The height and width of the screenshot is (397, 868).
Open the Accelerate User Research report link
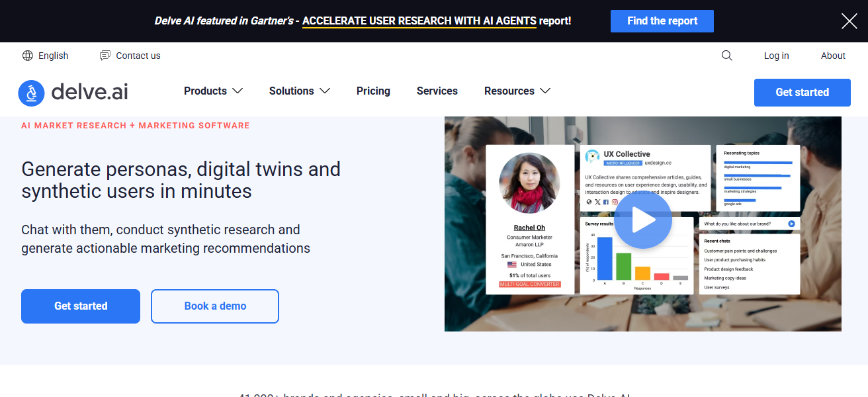(419, 21)
